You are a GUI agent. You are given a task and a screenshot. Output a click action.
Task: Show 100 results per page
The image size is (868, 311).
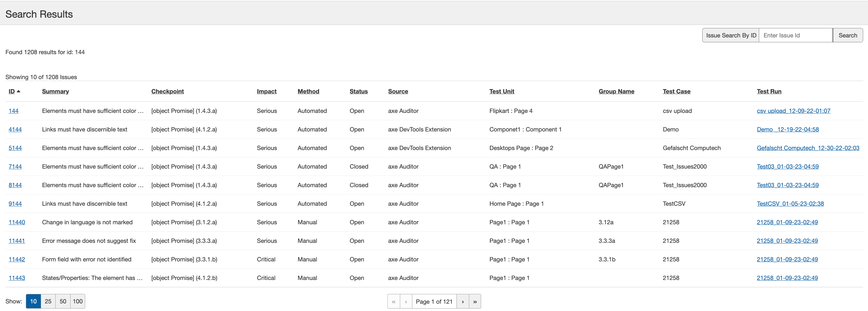(x=78, y=301)
